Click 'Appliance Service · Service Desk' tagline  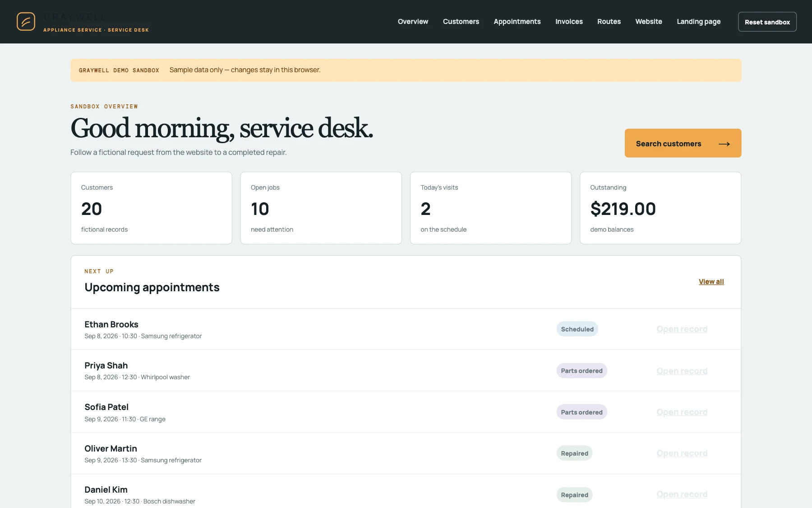pos(96,30)
